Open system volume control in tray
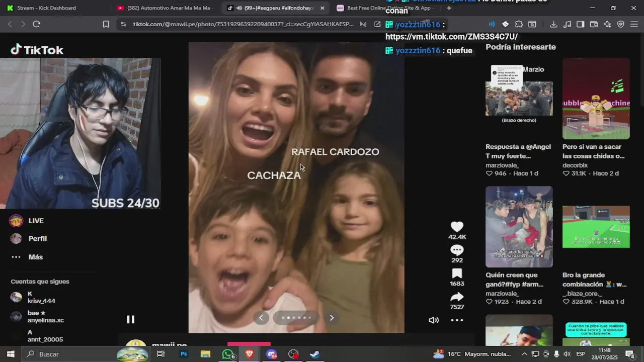 [567, 354]
